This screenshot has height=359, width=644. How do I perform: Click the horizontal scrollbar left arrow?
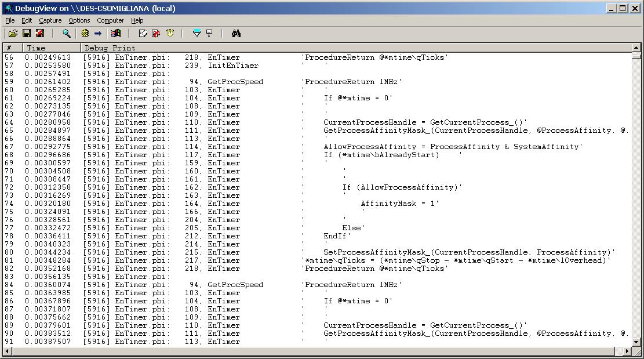(7, 351)
